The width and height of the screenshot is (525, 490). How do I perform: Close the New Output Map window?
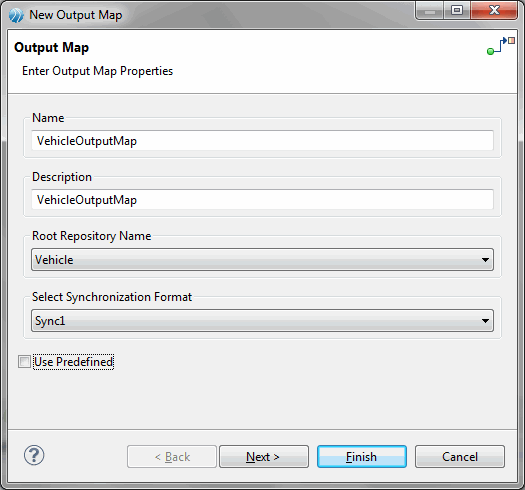click(x=494, y=11)
